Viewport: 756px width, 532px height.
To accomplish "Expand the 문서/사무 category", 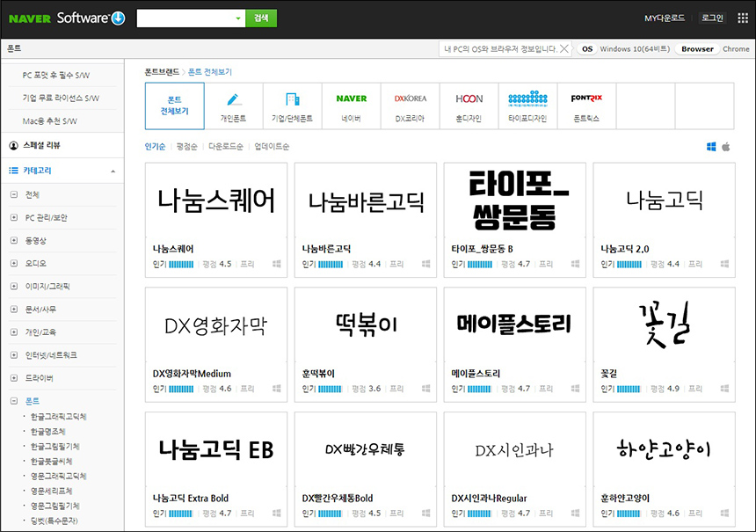I will tap(14, 310).
